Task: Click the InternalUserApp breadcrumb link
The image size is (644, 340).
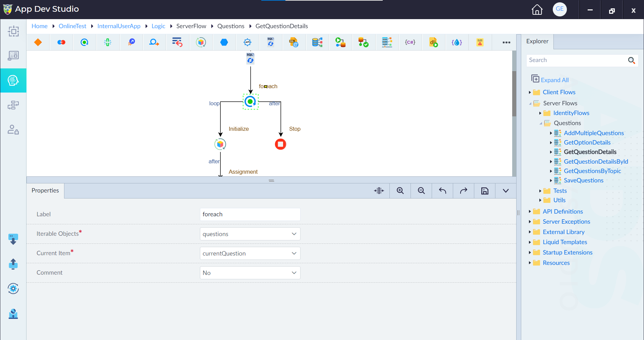Action: tap(119, 26)
